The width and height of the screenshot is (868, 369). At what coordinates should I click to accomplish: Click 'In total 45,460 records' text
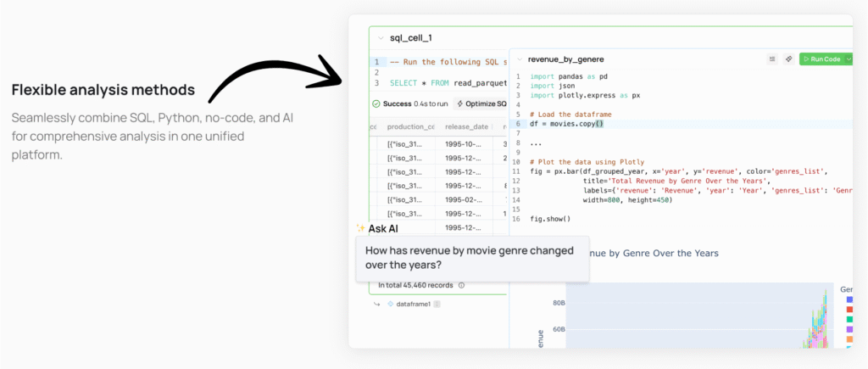[x=415, y=285]
